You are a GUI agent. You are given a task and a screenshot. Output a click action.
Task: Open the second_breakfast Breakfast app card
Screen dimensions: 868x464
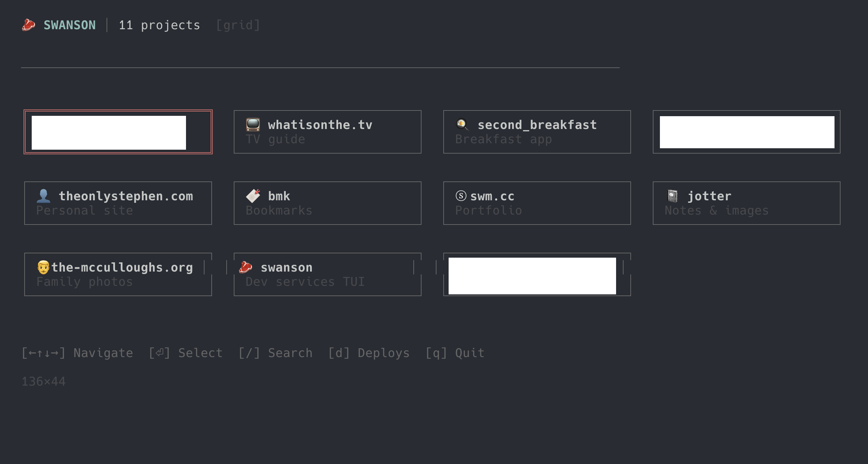[x=536, y=132]
